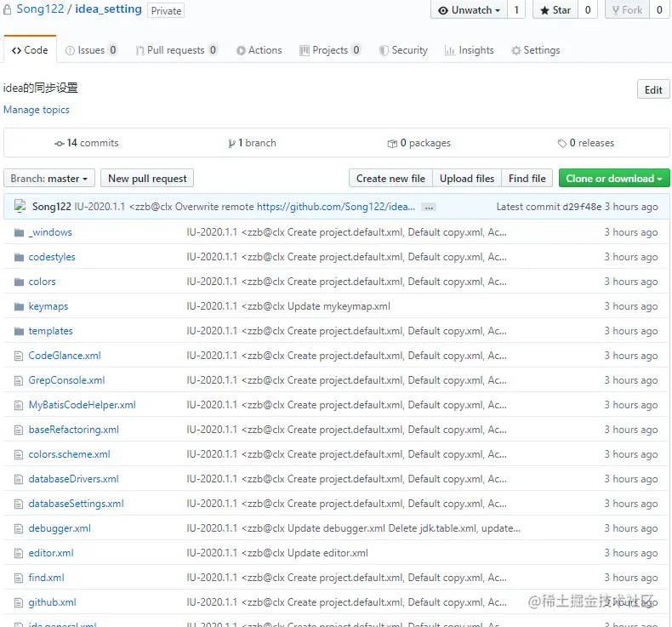
Task: Open the keymaps folder
Action: 48,306
